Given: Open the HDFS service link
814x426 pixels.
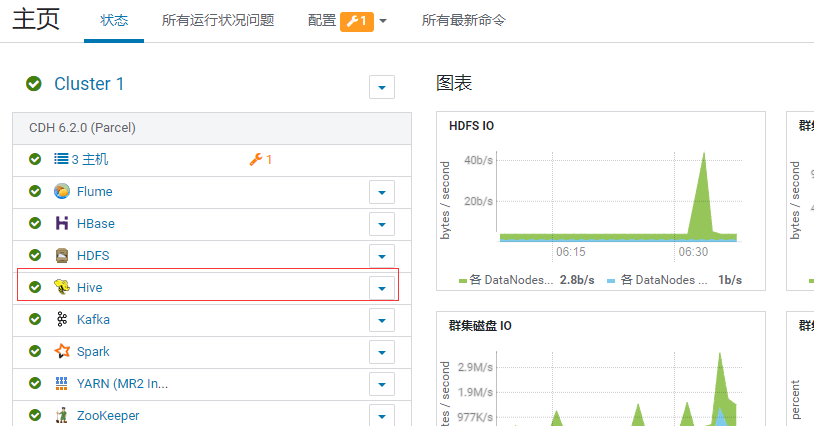Looking at the screenshot, I should [93, 256].
